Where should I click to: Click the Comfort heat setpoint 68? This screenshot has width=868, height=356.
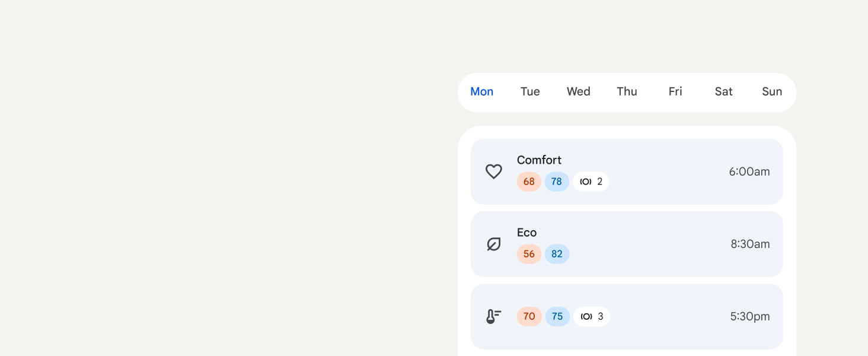click(529, 182)
